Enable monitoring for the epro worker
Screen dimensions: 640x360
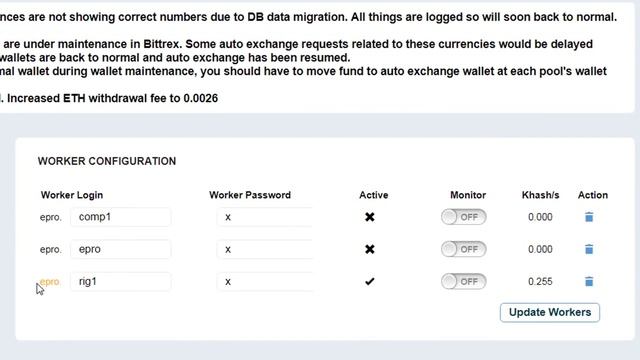(x=463, y=249)
